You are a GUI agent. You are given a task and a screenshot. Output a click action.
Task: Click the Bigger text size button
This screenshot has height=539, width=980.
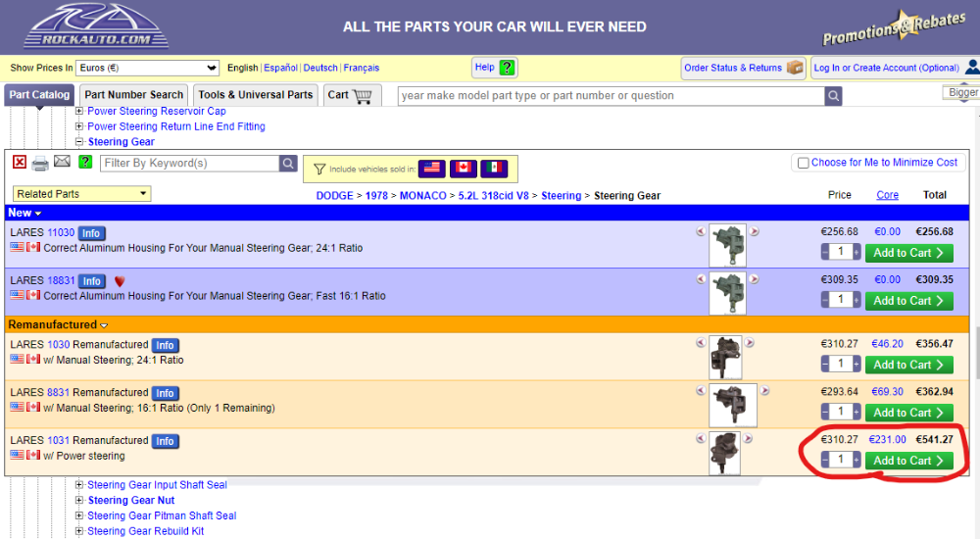pos(962,92)
